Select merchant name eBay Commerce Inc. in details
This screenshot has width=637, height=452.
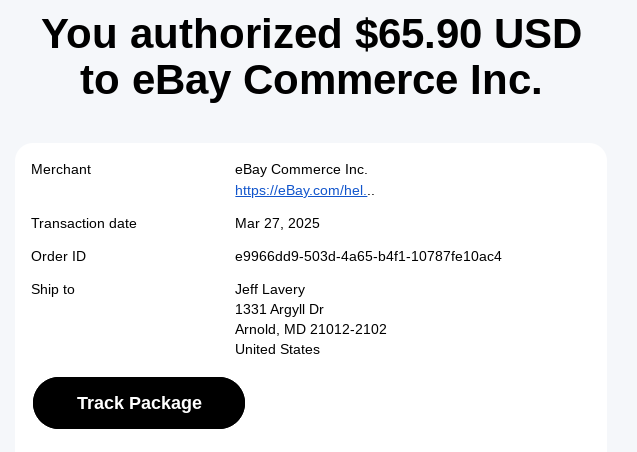[x=301, y=169]
